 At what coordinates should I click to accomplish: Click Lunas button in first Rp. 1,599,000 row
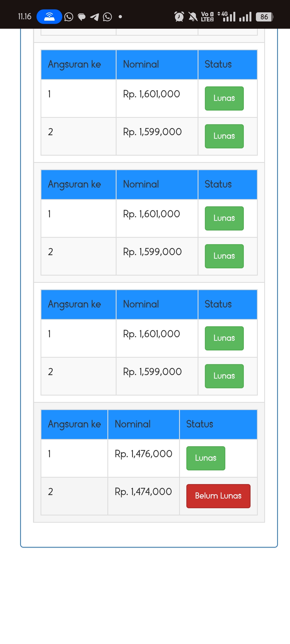(224, 136)
